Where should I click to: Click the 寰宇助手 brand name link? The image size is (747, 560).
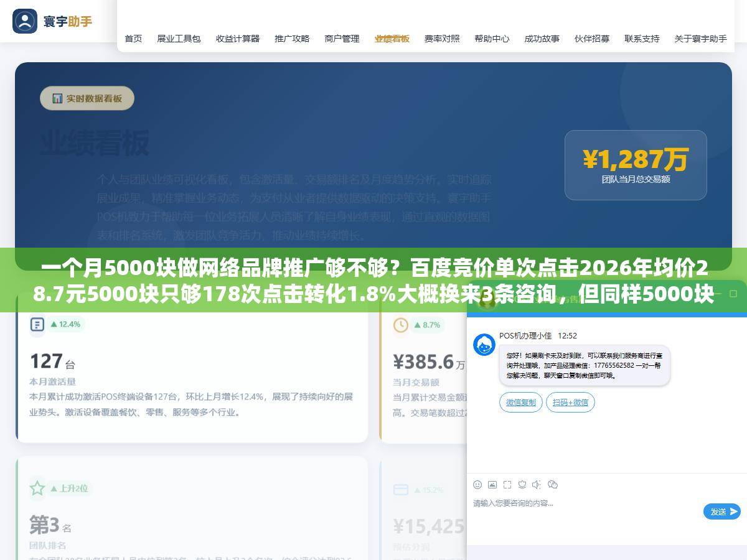pyautogui.click(x=68, y=21)
